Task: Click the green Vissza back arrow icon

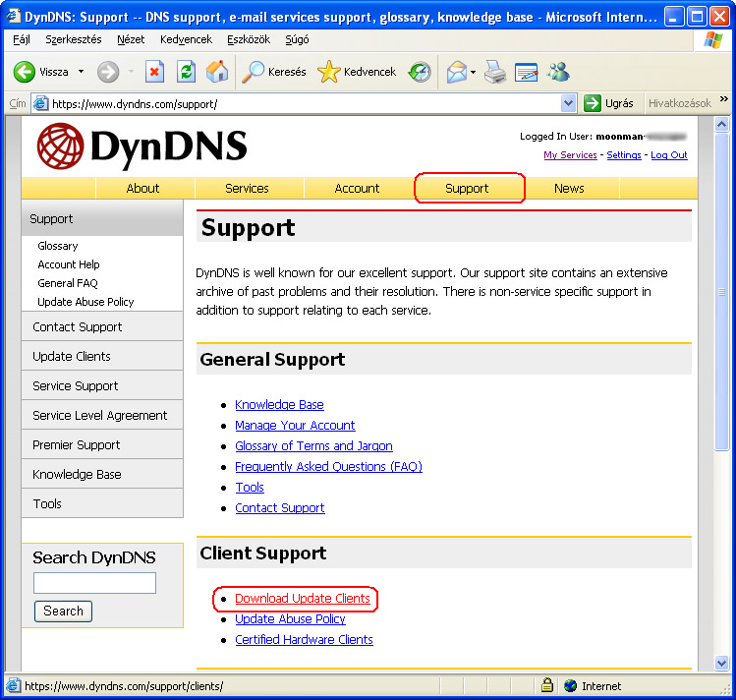Action: pos(24,72)
